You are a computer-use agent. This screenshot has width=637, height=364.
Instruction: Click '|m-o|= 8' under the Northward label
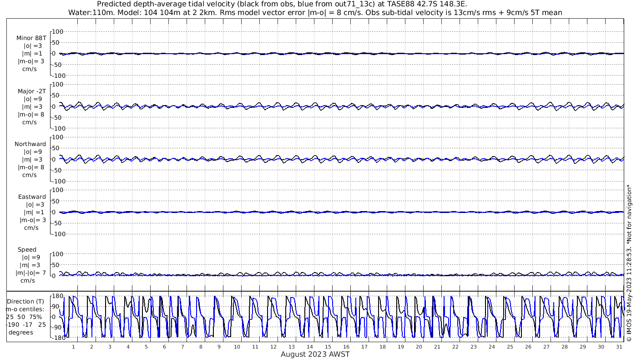[31, 167]
